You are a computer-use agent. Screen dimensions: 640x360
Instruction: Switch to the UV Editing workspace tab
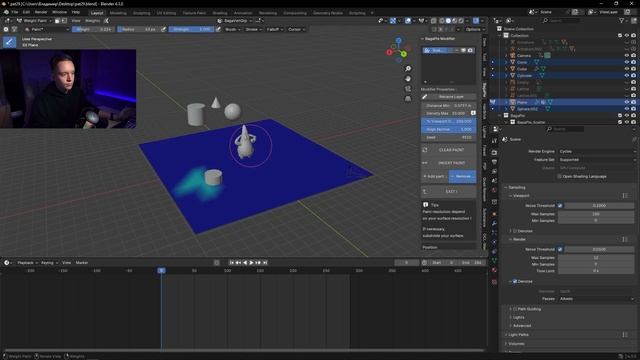tap(166, 13)
